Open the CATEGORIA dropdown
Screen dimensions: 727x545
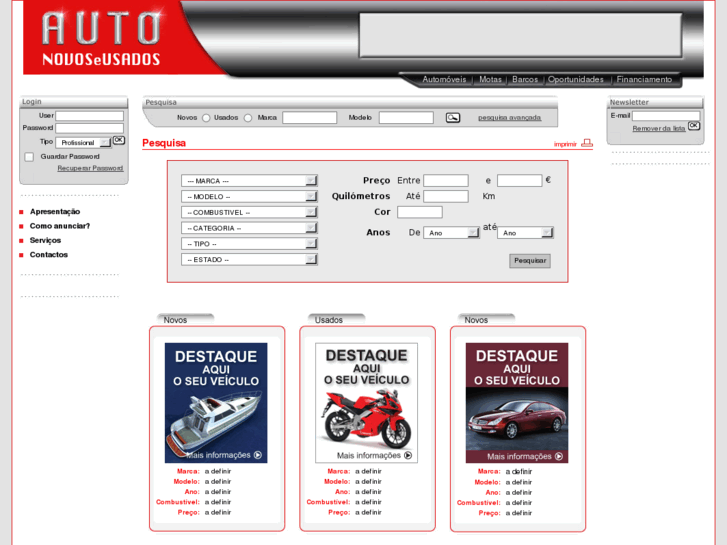(x=249, y=228)
